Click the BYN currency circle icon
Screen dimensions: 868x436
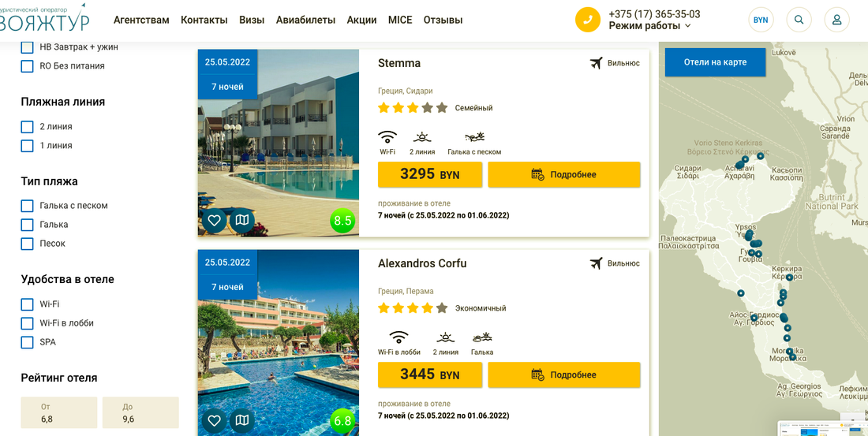pos(761,20)
